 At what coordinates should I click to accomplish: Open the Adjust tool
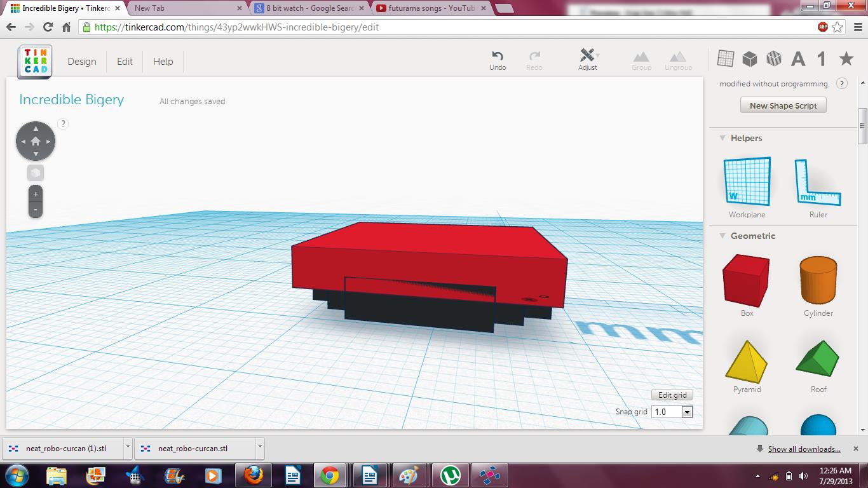pos(588,60)
